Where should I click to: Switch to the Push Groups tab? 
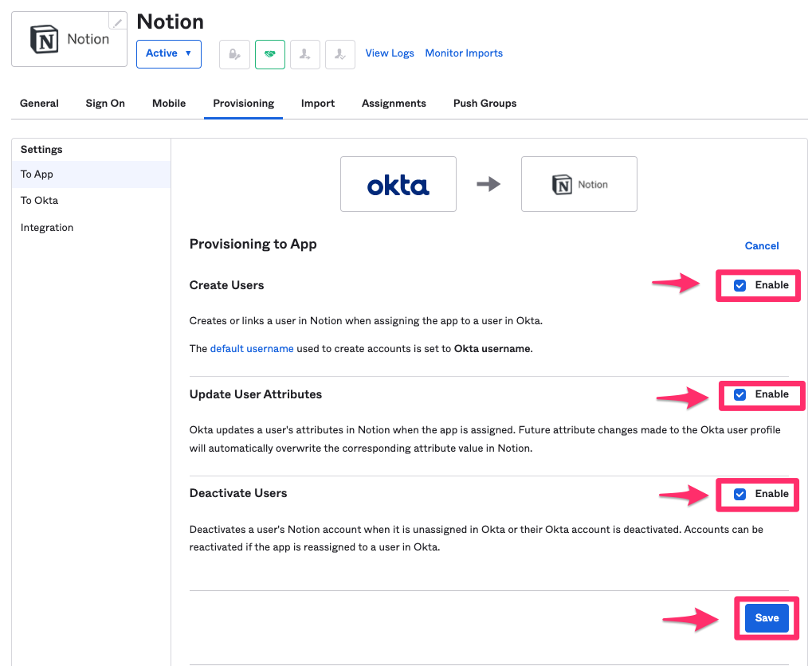(x=484, y=103)
